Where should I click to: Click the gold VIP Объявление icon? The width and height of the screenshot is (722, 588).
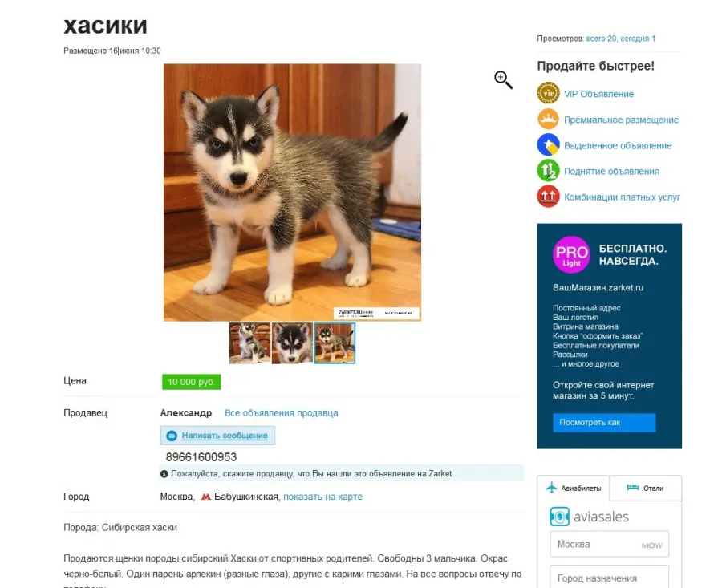click(x=548, y=94)
